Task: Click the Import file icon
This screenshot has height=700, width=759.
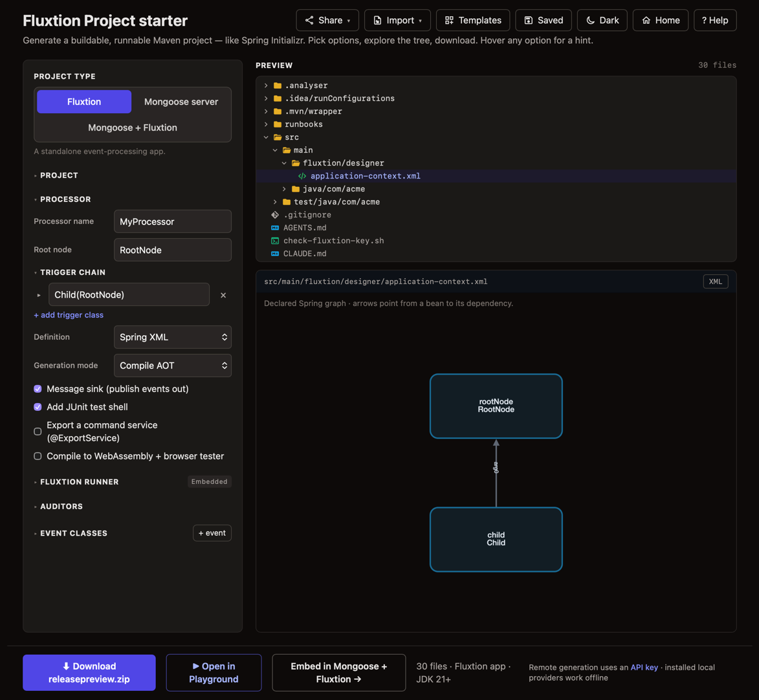Action: pos(378,20)
